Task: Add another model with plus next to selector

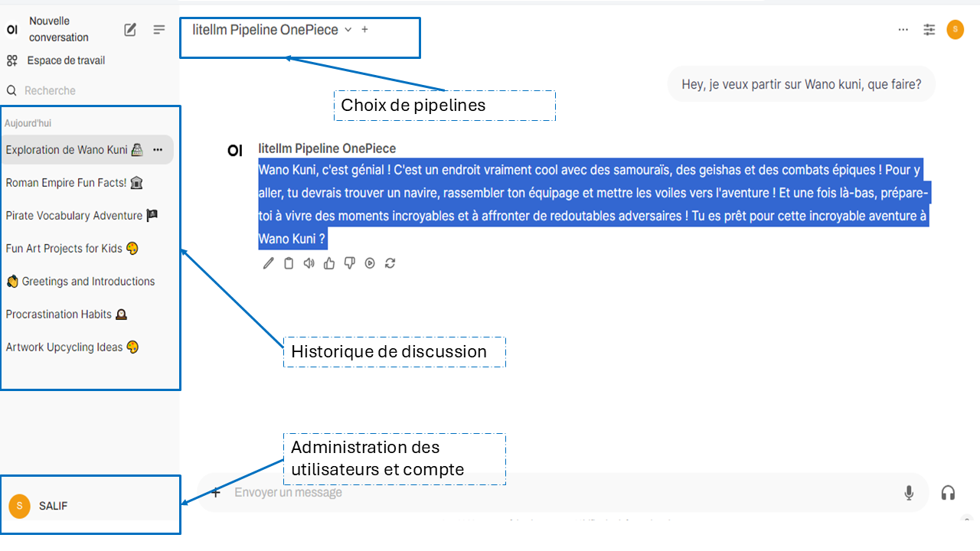Action: [364, 30]
